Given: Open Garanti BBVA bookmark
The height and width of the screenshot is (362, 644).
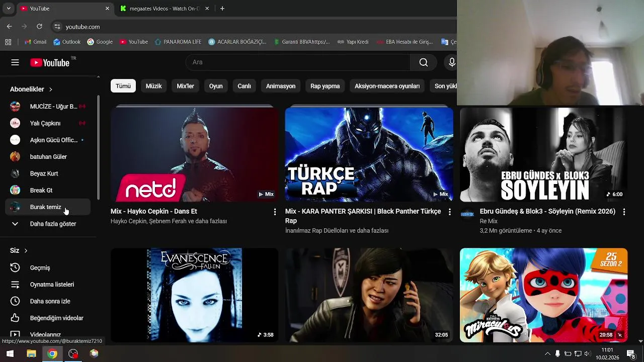Looking at the screenshot, I should click(x=301, y=42).
